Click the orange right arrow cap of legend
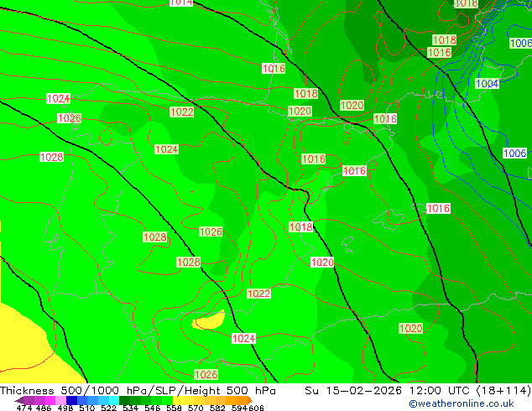Image resolution: width=532 pixels, height=411 pixels. coord(250,400)
